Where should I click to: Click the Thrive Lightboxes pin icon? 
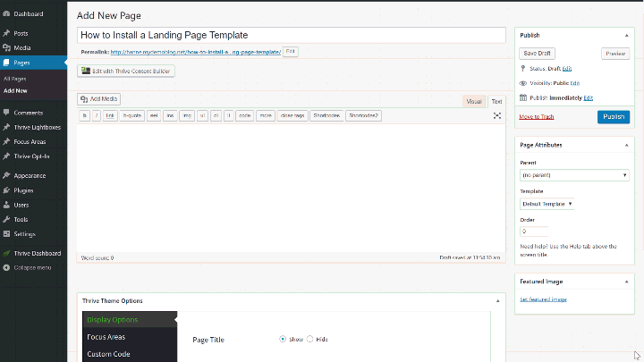coord(6,127)
